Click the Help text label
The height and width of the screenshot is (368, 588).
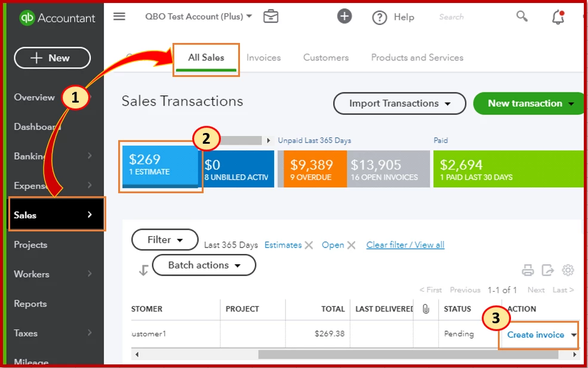coord(404,17)
